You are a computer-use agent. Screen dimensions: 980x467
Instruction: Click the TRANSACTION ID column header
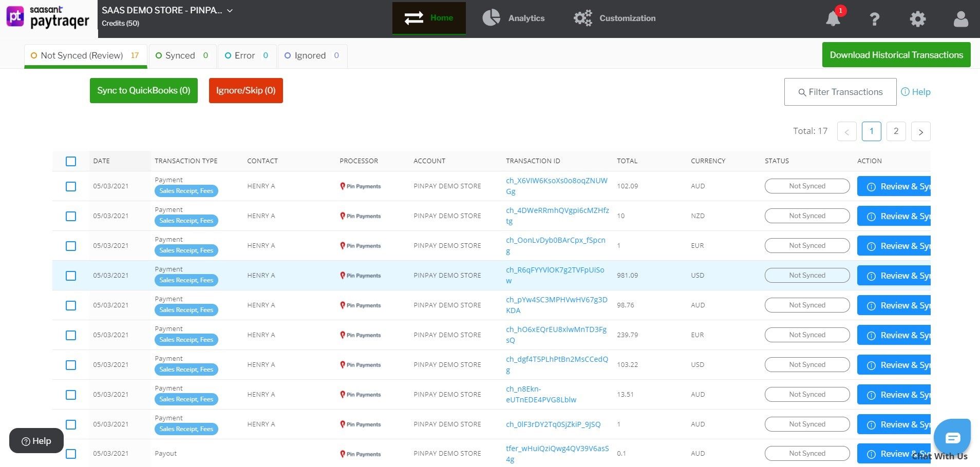[533, 161]
